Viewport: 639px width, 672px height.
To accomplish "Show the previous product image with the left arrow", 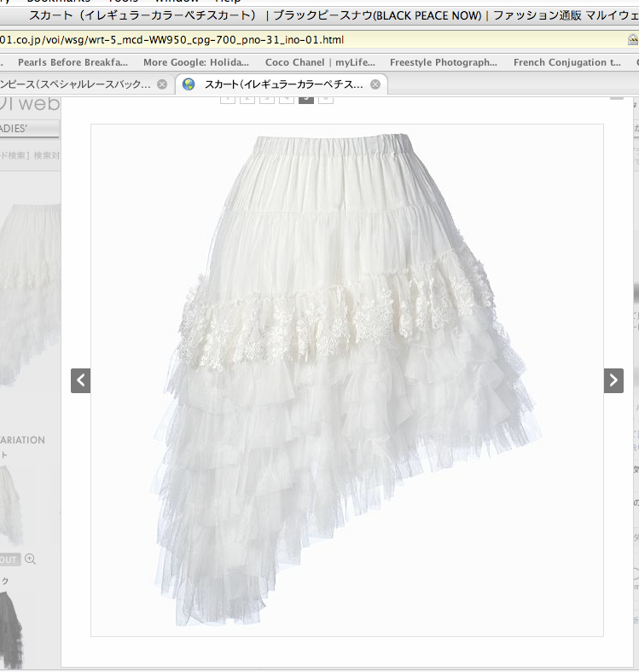I will click(81, 380).
